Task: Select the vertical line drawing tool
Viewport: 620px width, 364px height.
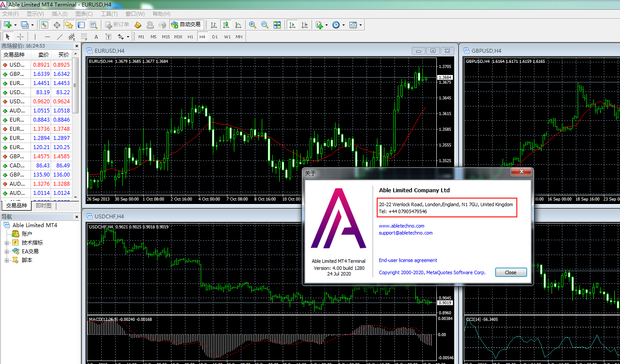Action: (x=35, y=37)
